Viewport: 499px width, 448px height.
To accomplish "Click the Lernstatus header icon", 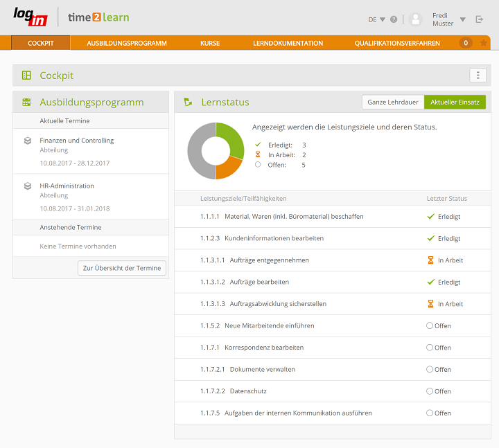I will [188, 102].
